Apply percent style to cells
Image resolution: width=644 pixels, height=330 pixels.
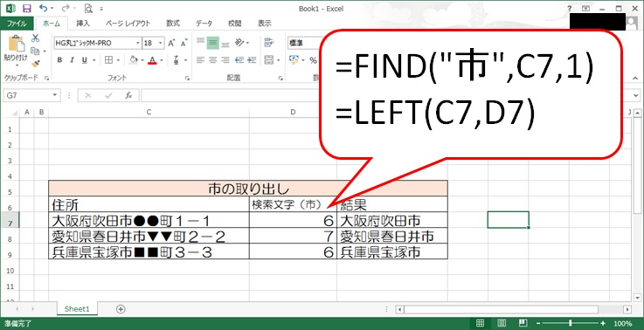313,60
